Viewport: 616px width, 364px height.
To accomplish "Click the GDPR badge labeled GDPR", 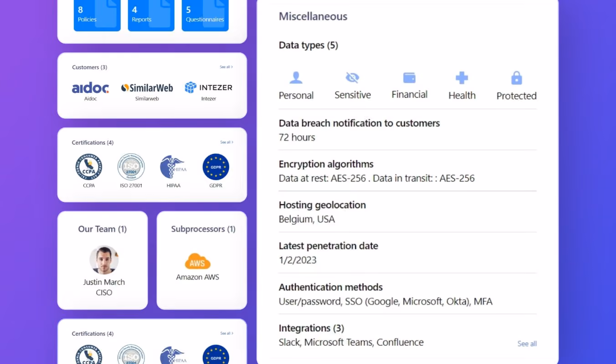I will tap(216, 167).
